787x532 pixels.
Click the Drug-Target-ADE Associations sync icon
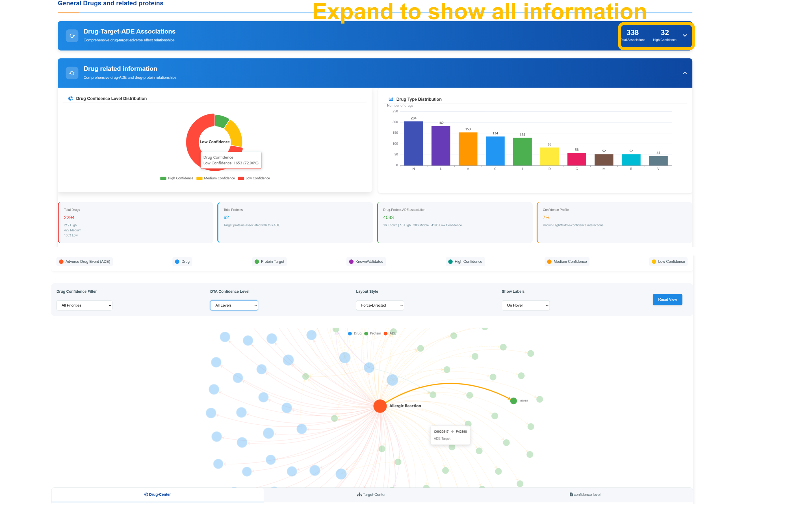point(72,36)
